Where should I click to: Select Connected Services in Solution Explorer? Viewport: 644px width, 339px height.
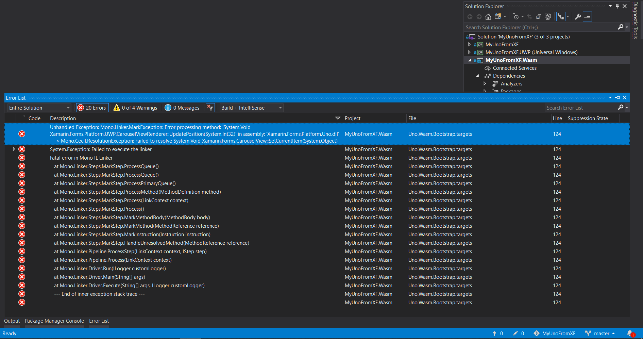(514, 68)
